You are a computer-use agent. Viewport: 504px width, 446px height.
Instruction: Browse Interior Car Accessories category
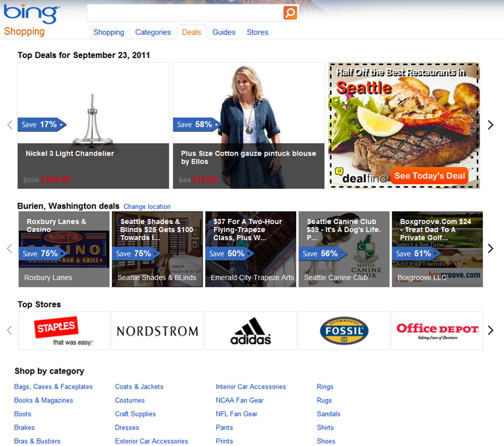[x=251, y=387]
